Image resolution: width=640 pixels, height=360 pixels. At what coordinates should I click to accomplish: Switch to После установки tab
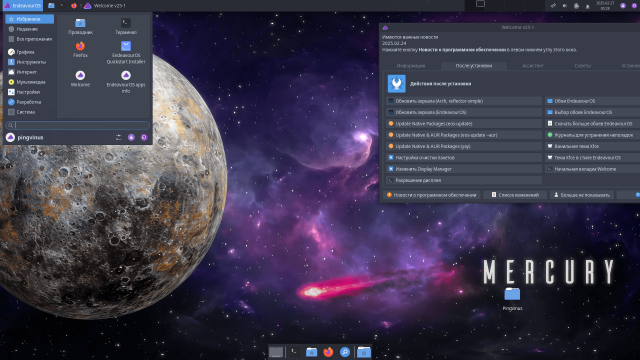click(x=474, y=66)
